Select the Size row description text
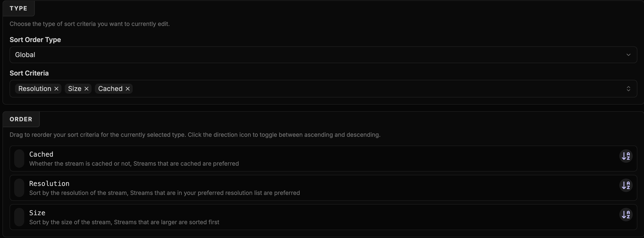Screen dimensions: 644x238 (124, 222)
